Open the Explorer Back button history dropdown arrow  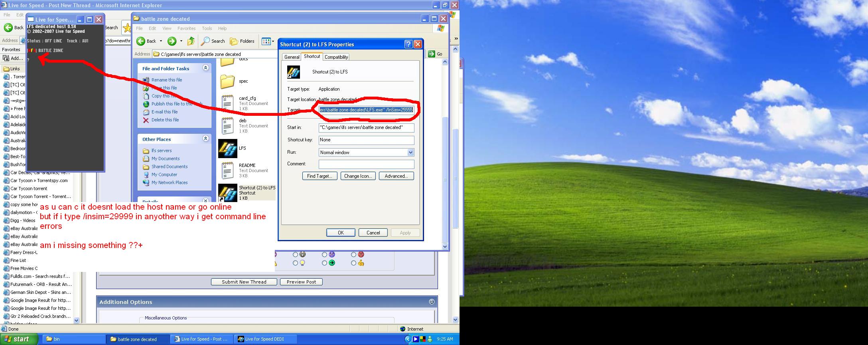click(x=161, y=41)
